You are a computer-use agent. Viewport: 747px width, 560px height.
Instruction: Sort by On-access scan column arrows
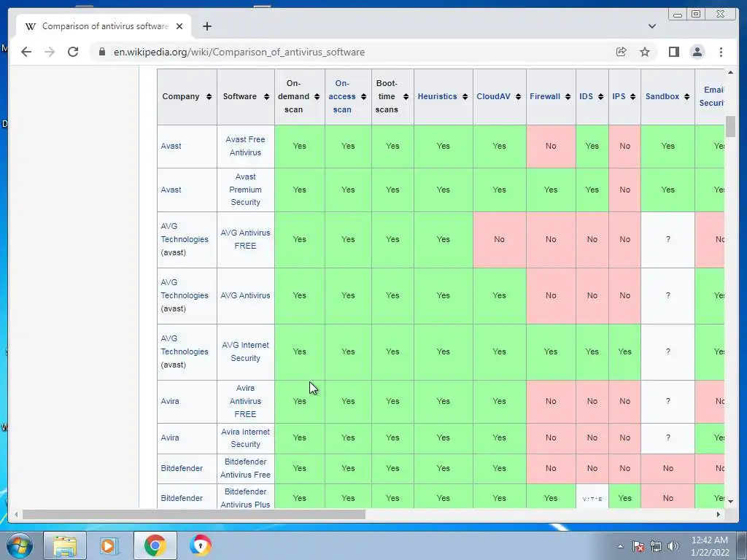363,97
